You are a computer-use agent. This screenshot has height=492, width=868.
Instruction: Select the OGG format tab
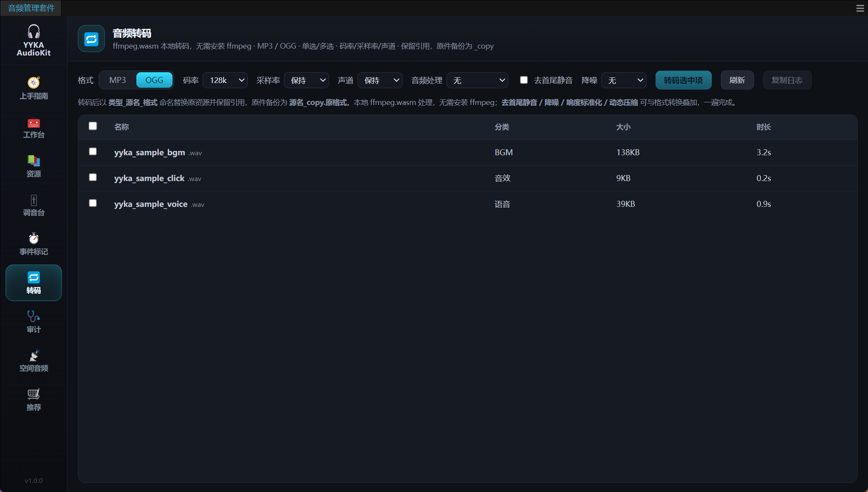pos(154,80)
